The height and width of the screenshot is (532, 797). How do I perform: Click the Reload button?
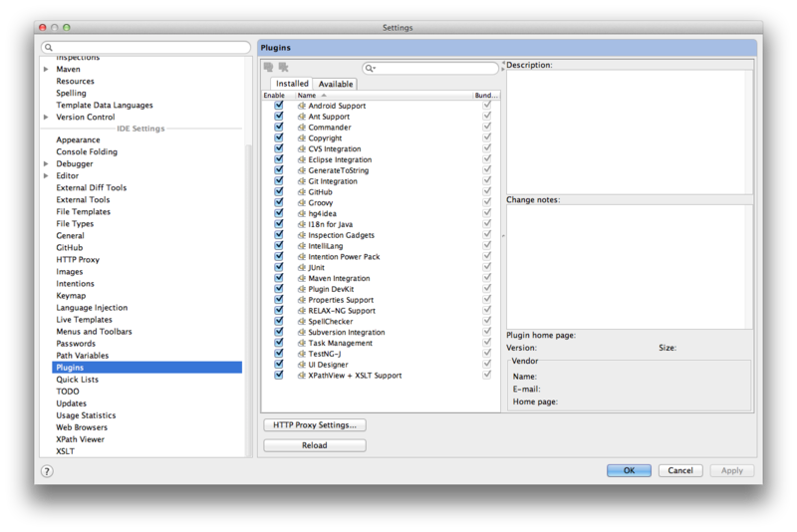coord(315,445)
